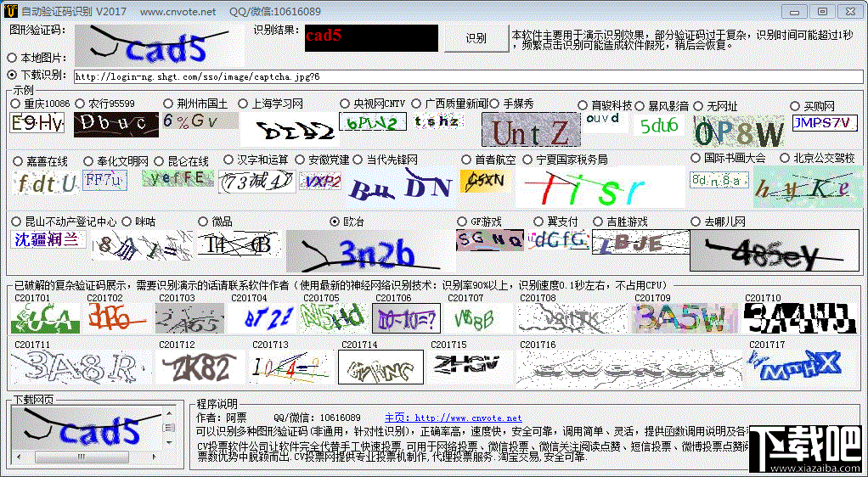Choose the 翼支付 radio button
Screen dimensions: 868x477
(538, 222)
